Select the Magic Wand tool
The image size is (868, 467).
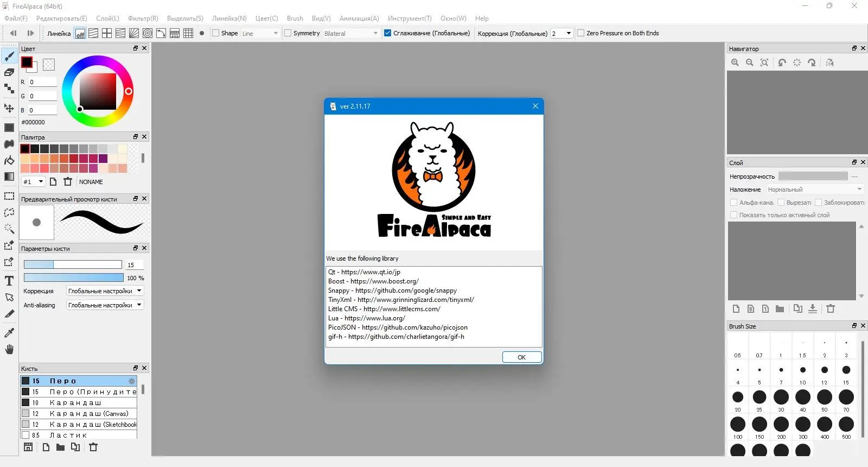[9, 229]
